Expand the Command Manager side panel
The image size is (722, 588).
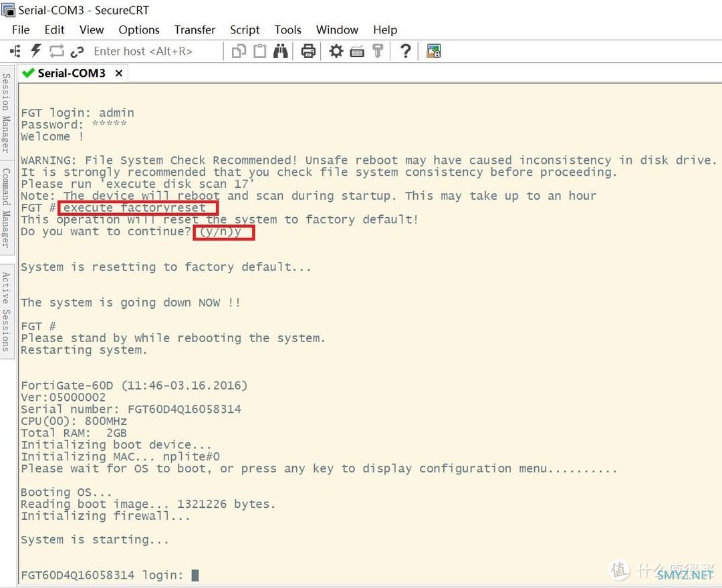click(x=6, y=207)
